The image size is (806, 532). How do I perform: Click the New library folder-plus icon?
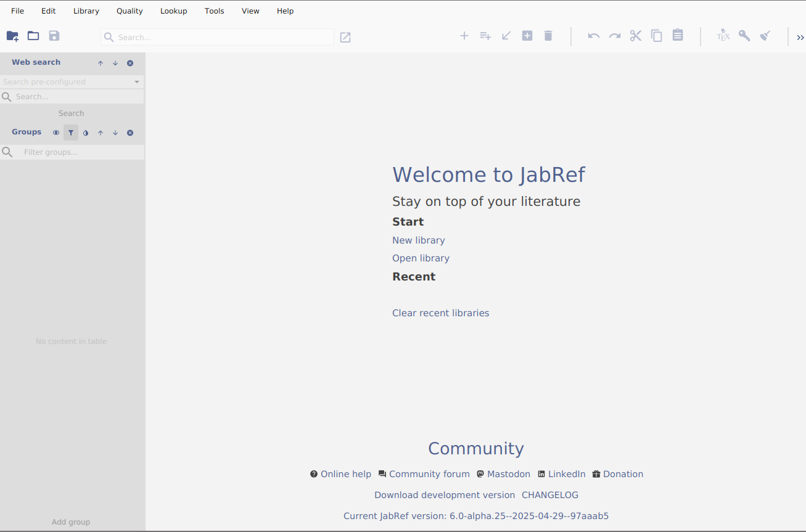(x=12, y=36)
